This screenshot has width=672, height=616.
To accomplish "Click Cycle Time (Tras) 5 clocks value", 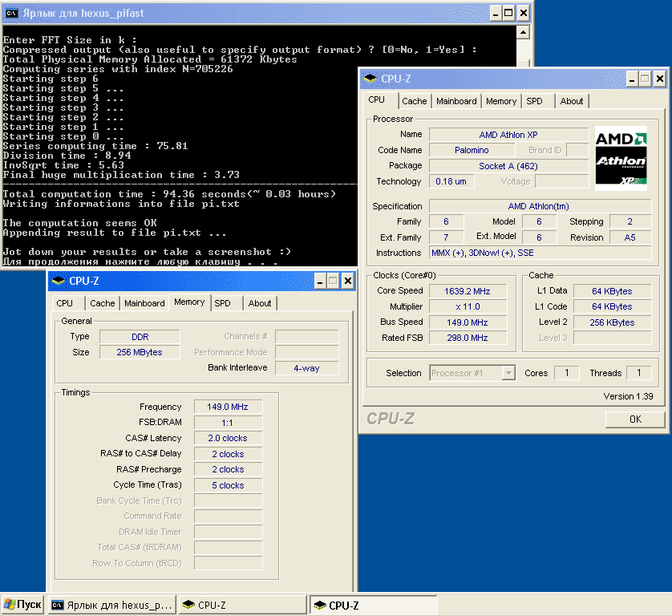I will 228,485.
